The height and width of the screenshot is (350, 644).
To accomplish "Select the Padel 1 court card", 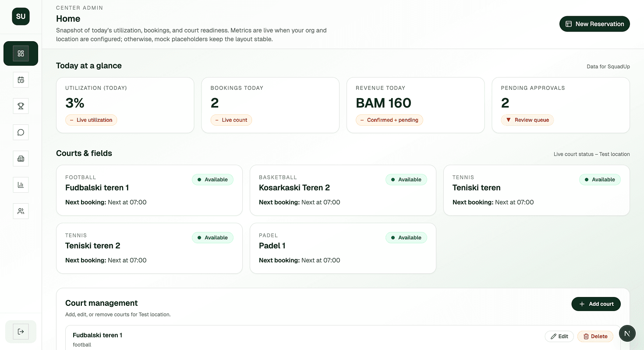I will click(x=343, y=248).
